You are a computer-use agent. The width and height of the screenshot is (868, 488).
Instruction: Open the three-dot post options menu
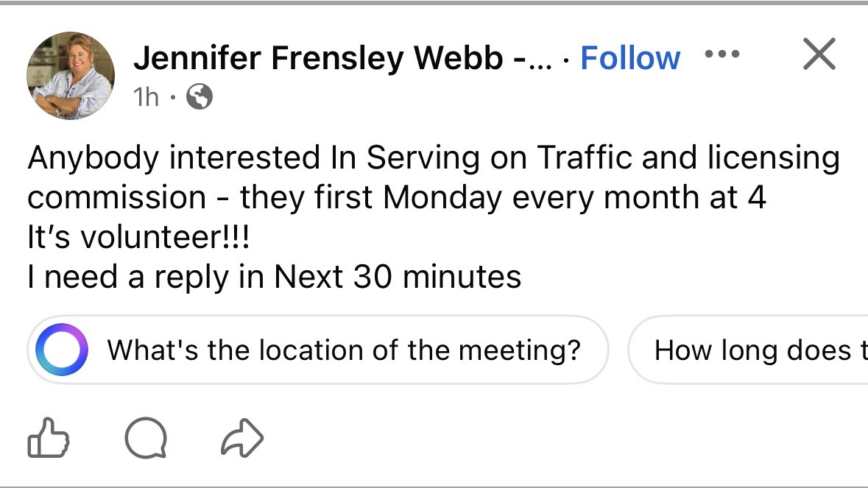click(x=720, y=56)
